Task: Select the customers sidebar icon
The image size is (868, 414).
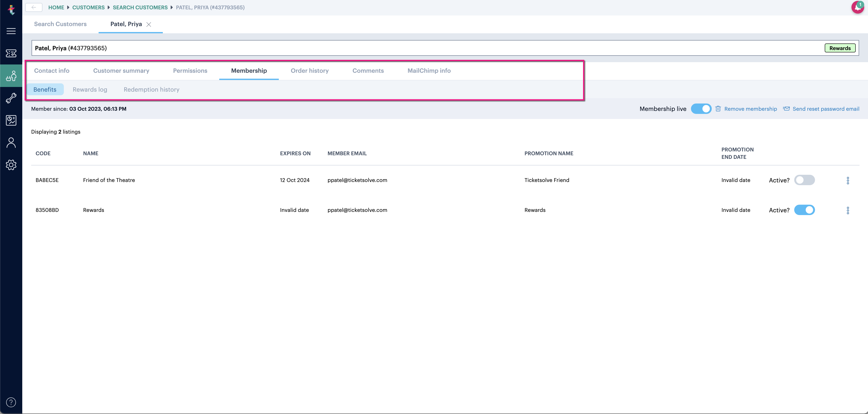Action: click(x=11, y=76)
